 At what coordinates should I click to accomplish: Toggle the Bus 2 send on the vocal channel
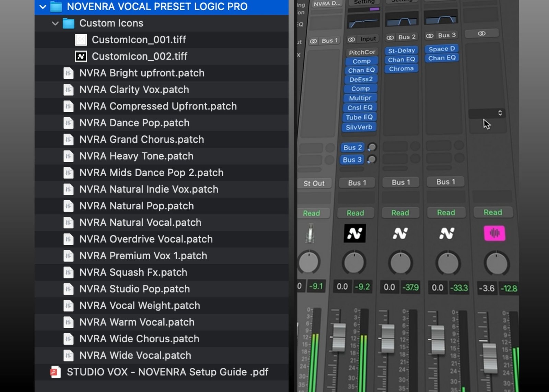click(x=352, y=147)
